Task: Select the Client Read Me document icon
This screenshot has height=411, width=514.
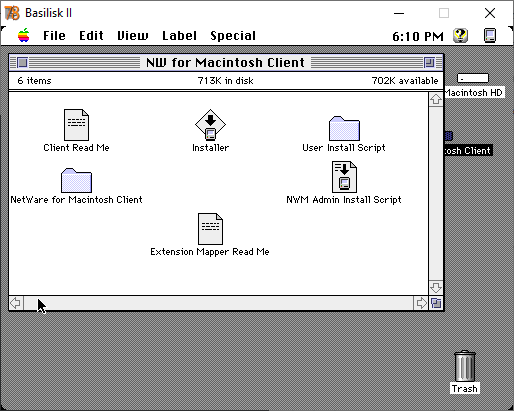Action: [x=76, y=125]
